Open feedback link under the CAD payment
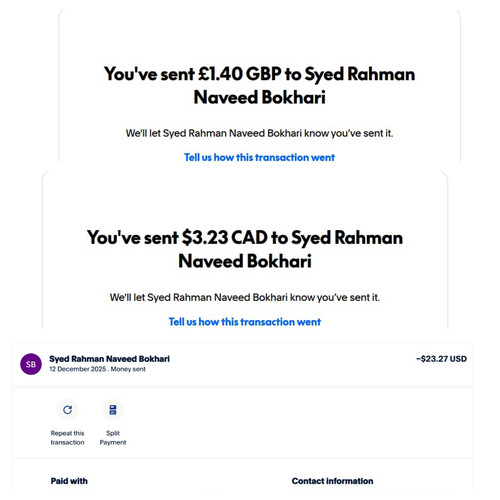The height and width of the screenshot is (500, 500). click(x=245, y=322)
